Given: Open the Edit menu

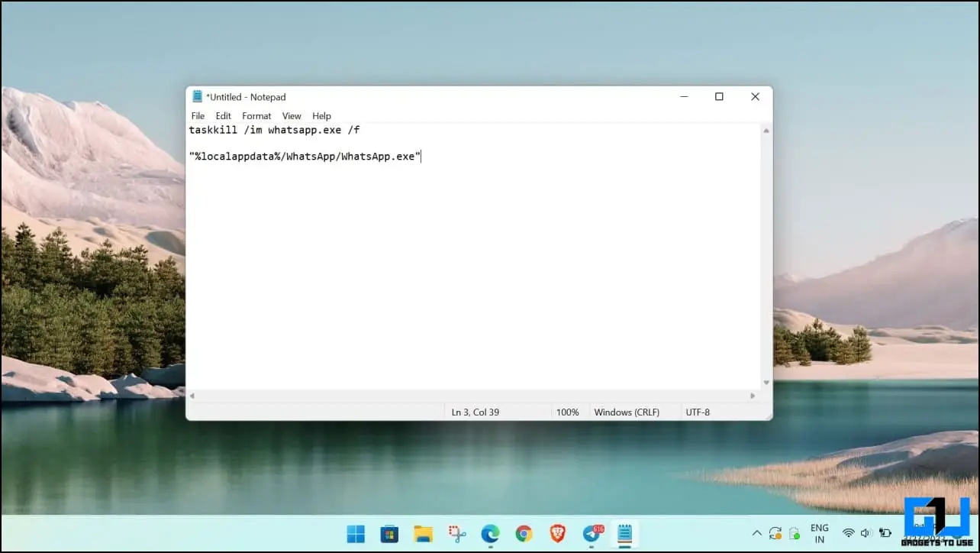Looking at the screenshot, I should click(223, 116).
